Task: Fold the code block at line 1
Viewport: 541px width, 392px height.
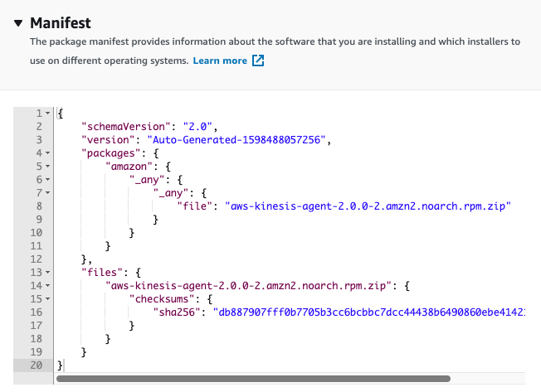Action: pos(47,113)
